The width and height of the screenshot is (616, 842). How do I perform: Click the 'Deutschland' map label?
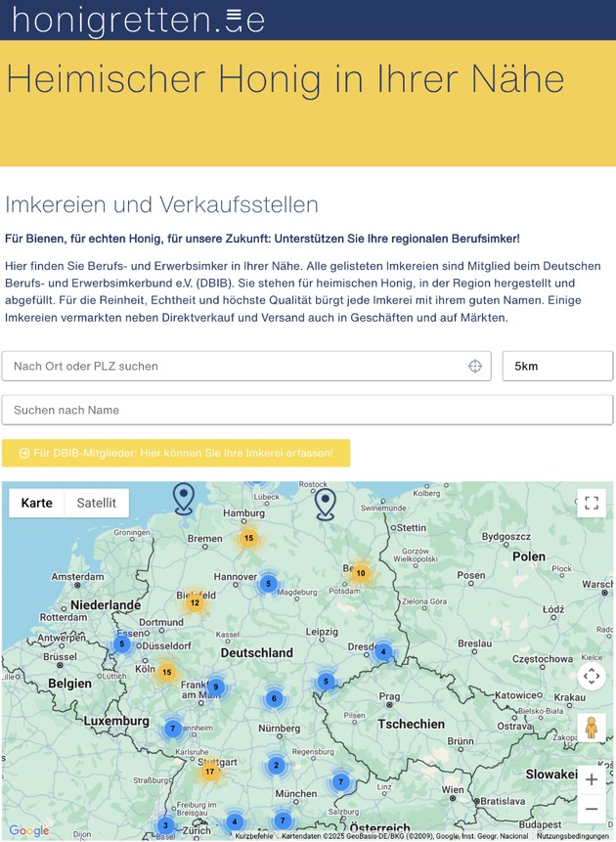[257, 653]
